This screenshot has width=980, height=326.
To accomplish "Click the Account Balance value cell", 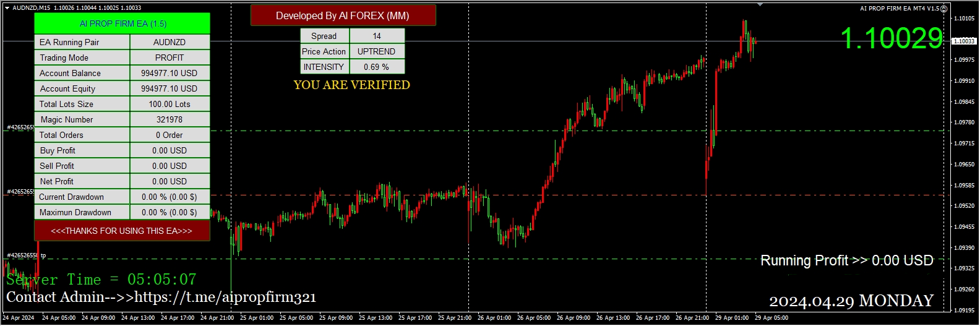I will [x=170, y=73].
